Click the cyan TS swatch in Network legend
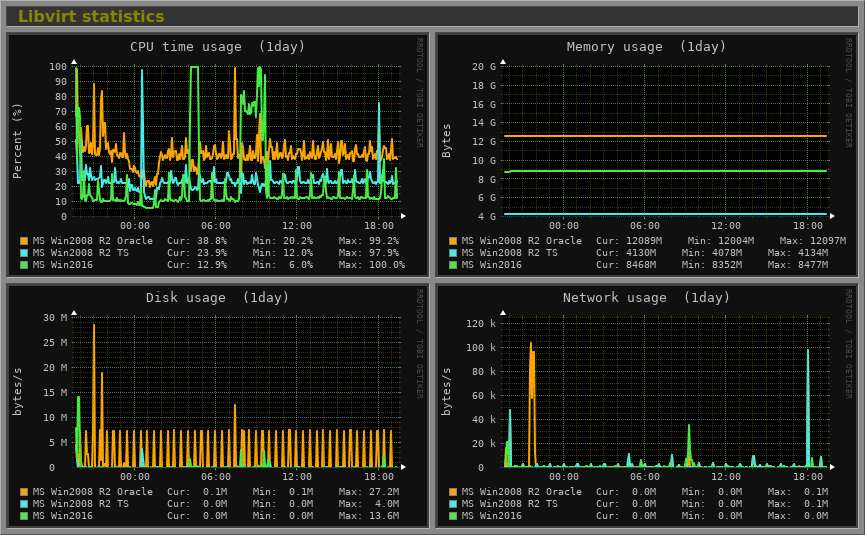This screenshot has height=535, width=865. coord(454,504)
